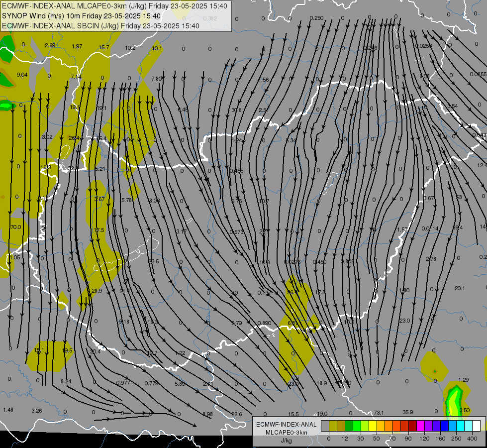Click the map value 18.9
Screen dimensions: 487x448
pos(321,383)
